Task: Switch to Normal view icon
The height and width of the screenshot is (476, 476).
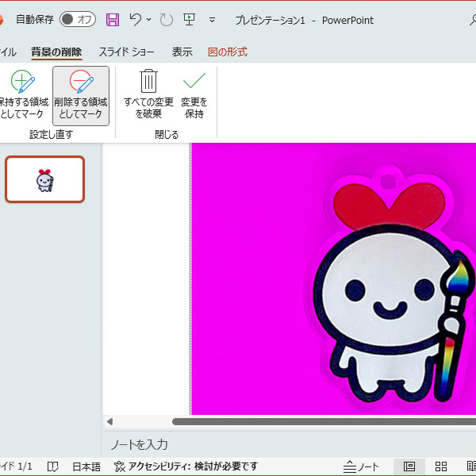Action: [409, 466]
